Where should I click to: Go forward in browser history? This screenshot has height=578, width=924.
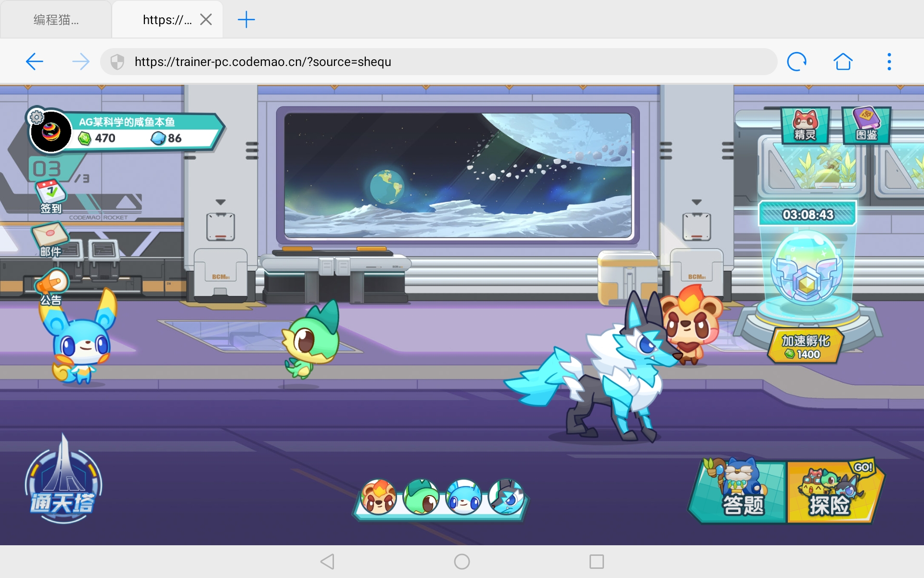[80, 62]
